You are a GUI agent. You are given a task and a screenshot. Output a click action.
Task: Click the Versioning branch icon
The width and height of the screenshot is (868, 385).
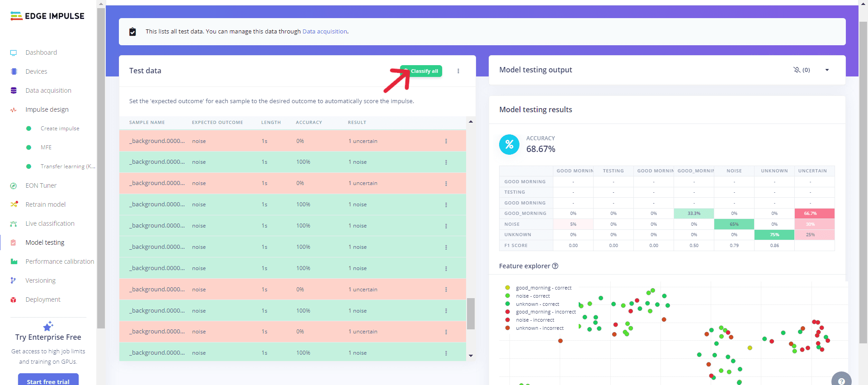(x=14, y=280)
